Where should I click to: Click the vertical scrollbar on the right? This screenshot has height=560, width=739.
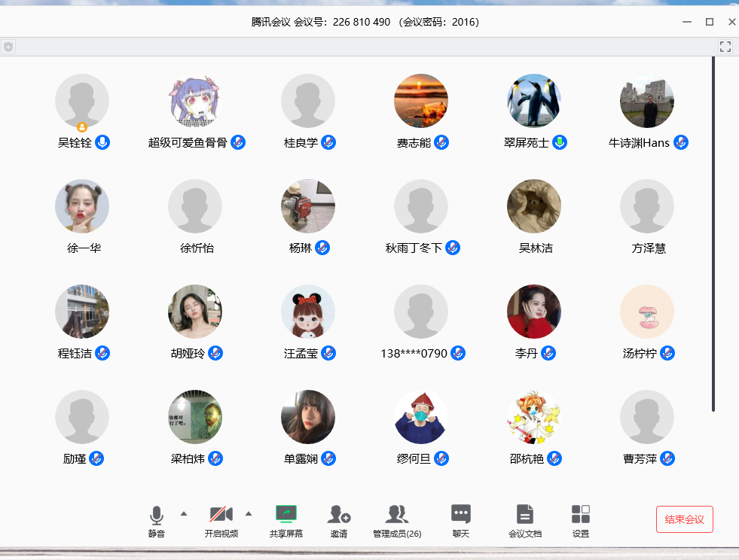713,233
